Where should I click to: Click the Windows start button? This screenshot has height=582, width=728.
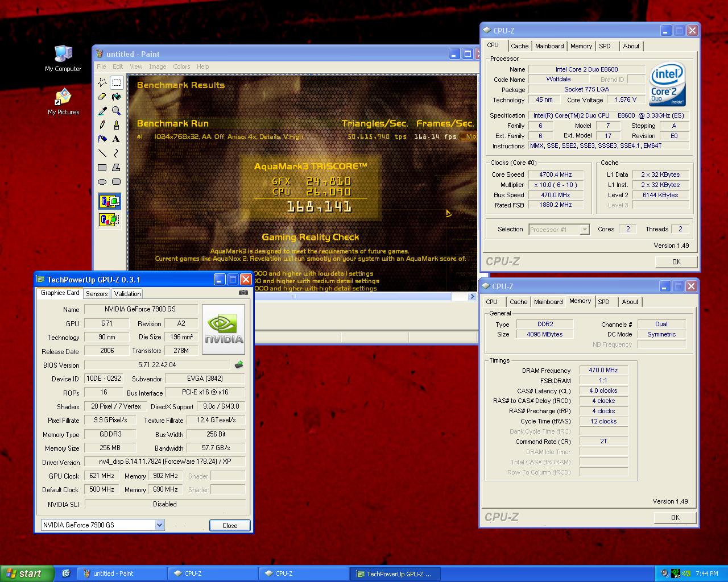[x=27, y=573]
